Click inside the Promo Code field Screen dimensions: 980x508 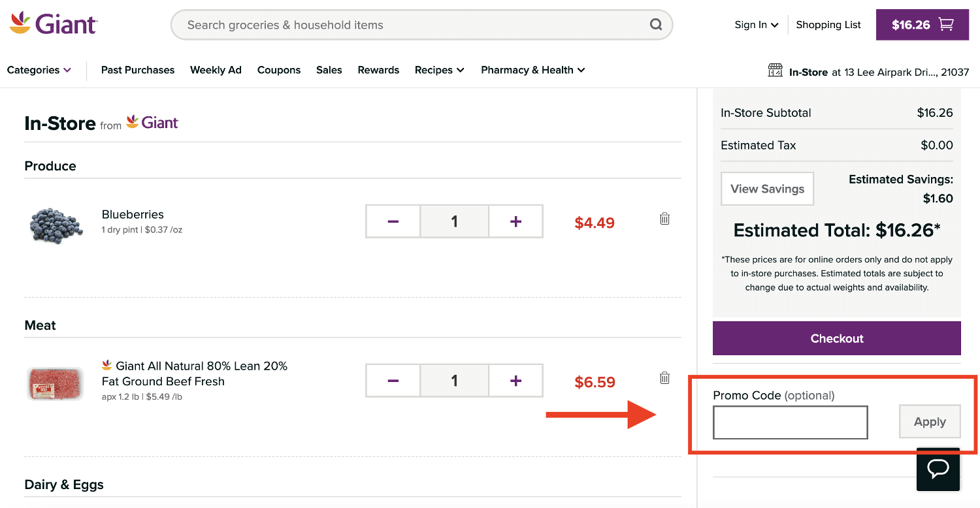(790, 422)
